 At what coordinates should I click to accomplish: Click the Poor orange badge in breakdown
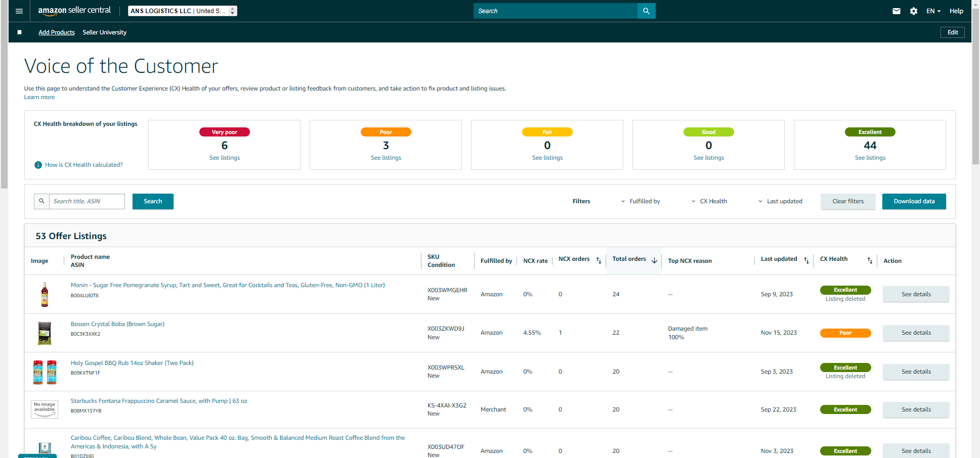pyautogui.click(x=386, y=132)
